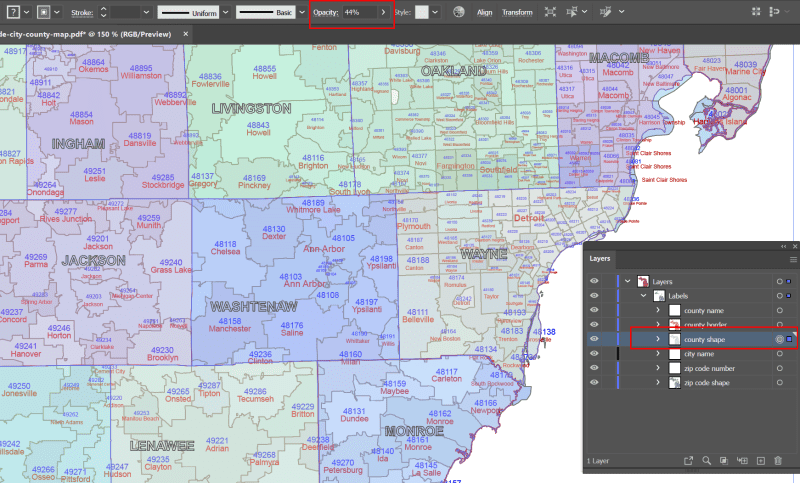Open the dropdown arrow beside the Edit Similar Shapes icon
The height and width of the screenshot is (483, 800).
[x=621, y=11]
